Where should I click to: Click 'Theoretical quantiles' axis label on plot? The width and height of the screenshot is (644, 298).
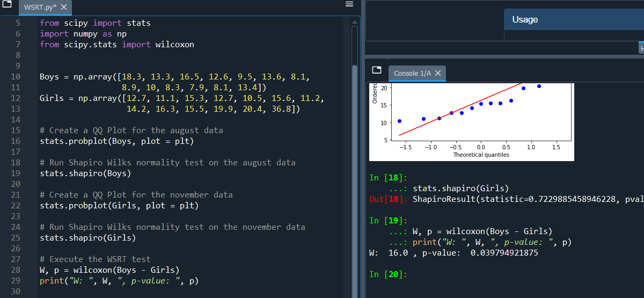(481, 155)
